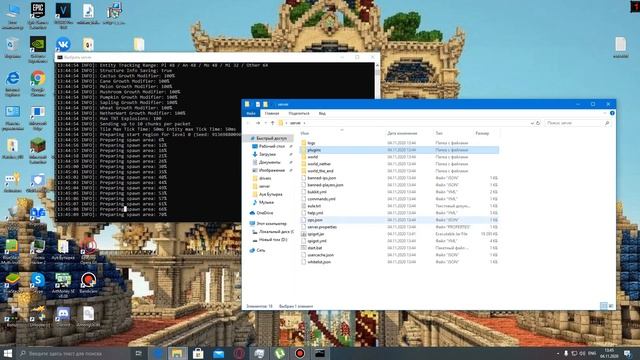Switch to File Explorer taskbar button
The width and height of the screenshot is (640, 360).
[x=177, y=353]
